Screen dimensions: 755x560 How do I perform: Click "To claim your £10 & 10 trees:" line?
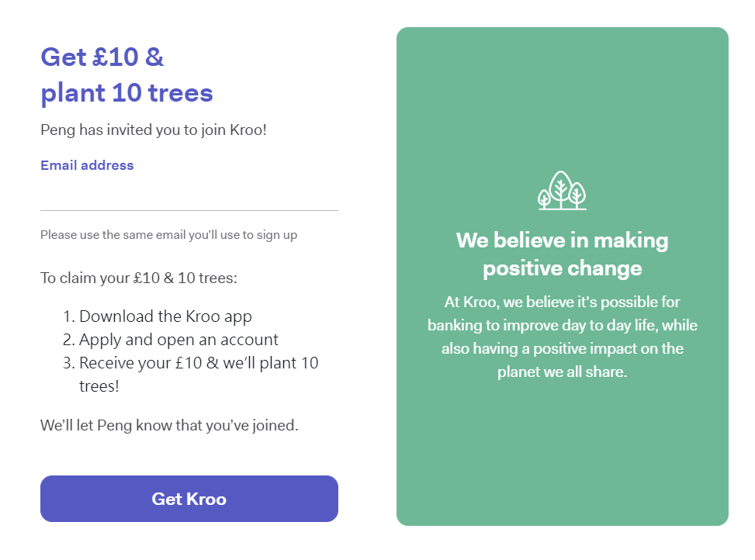pos(139,278)
